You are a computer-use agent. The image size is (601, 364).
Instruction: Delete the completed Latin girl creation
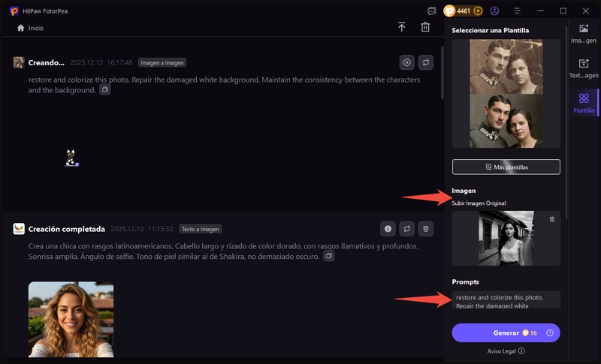(425, 228)
